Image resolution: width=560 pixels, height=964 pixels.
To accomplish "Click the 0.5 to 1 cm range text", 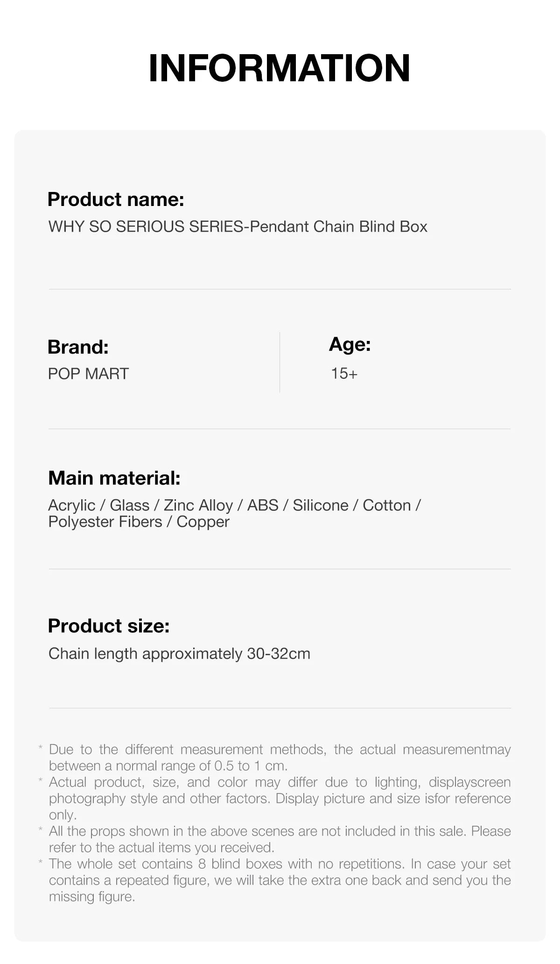I will point(250,766).
